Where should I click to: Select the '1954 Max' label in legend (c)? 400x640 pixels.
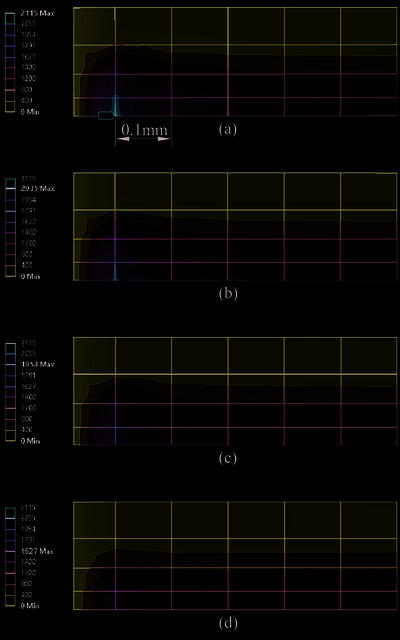pyautogui.click(x=37, y=364)
